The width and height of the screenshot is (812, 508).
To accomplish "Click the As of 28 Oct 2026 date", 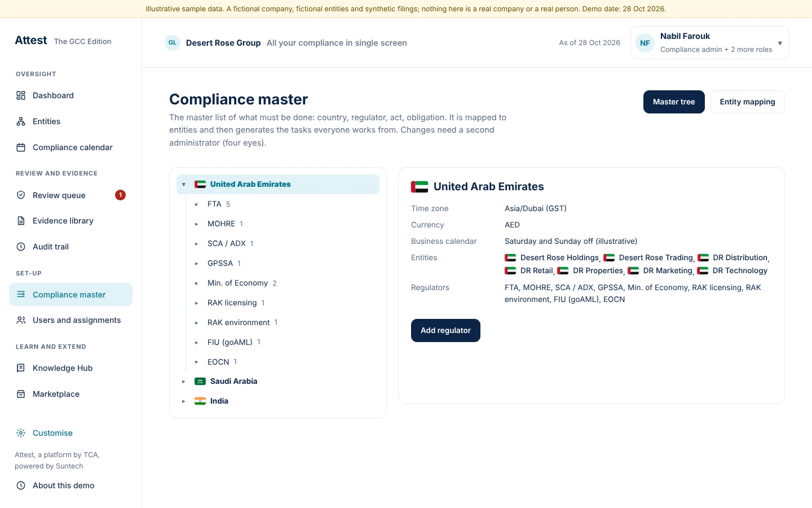I will pos(589,43).
